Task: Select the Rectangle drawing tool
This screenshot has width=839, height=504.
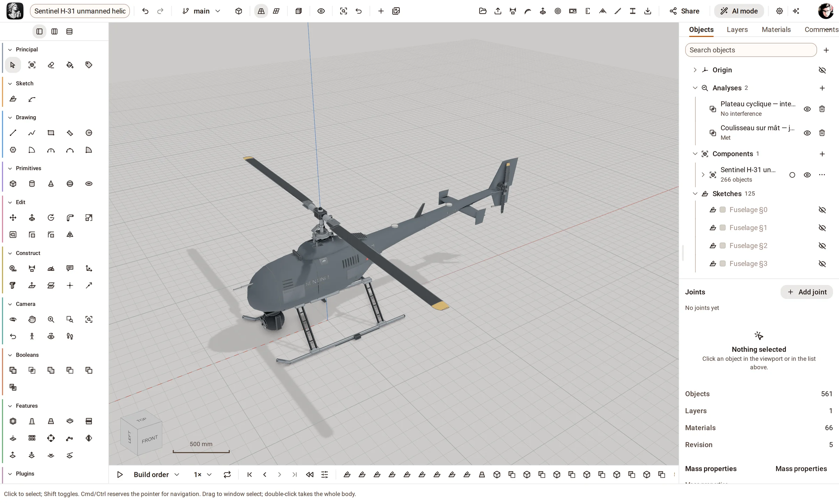Action: 51,133
